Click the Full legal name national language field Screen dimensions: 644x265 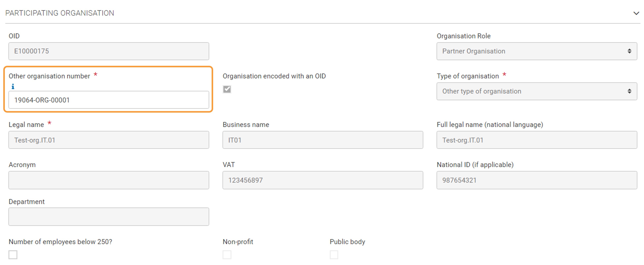(536, 140)
